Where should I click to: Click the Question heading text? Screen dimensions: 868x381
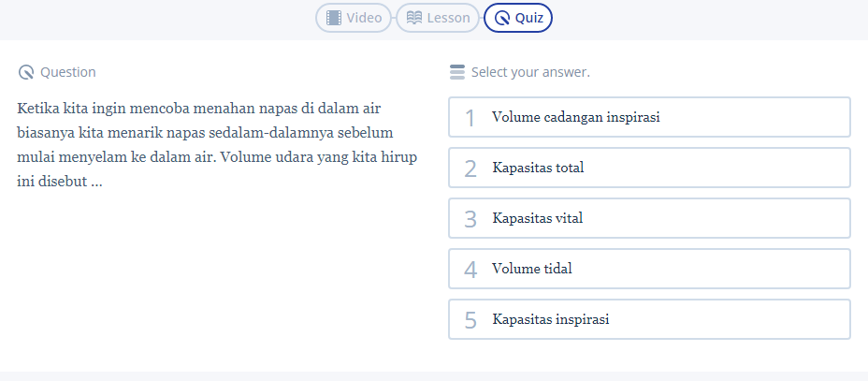(x=68, y=72)
